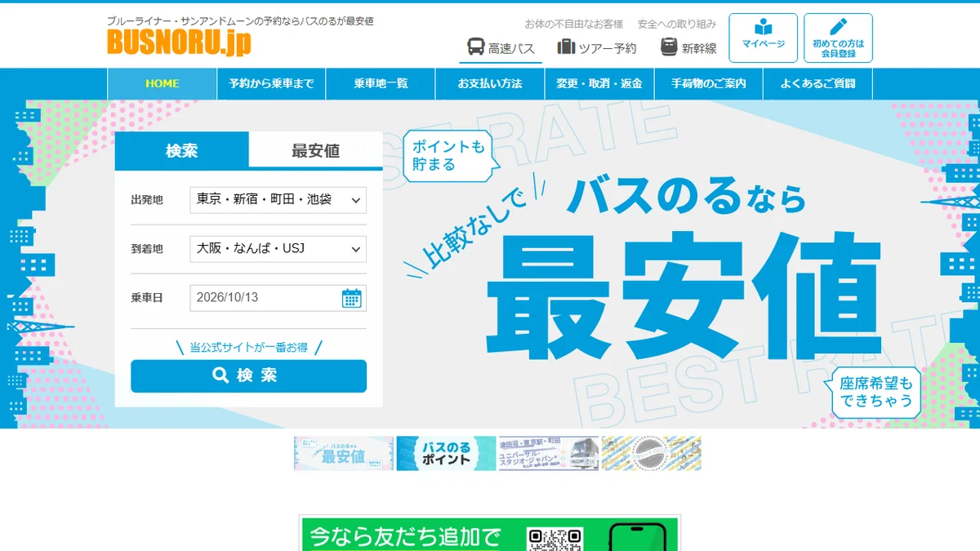Open マイページ book icon button
Image resolution: width=980 pixels, height=551 pixels.
click(763, 38)
